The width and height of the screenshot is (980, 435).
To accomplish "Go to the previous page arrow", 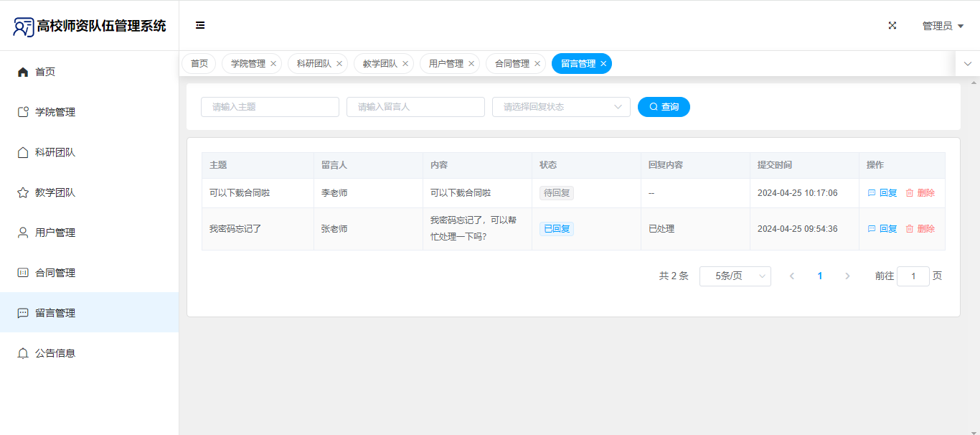I will pyautogui.click(x=792, y=276).
